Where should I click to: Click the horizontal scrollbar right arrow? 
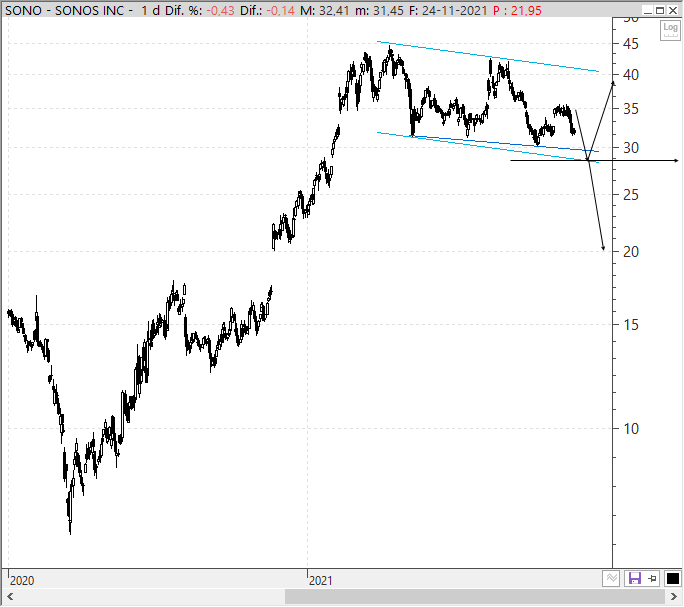pyautogui.click(x=674, y=596)
